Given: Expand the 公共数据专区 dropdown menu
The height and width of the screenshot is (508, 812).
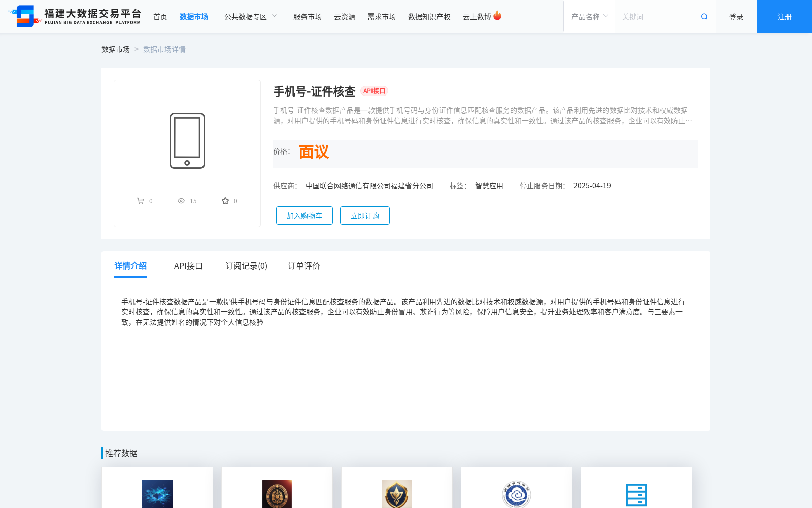Looking at the screenshot, I should (251, 17).
